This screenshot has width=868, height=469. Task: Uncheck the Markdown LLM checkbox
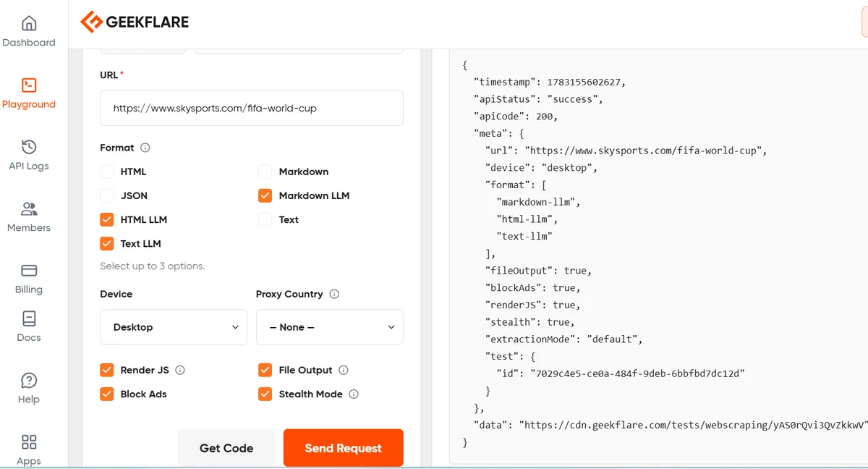click(265, 195)
